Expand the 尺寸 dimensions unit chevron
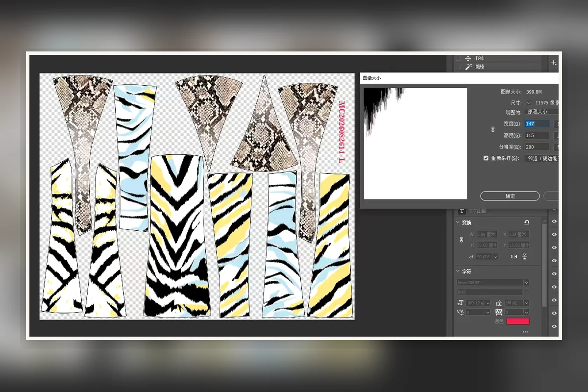The height and width of the screenshot is (392, 588). pos(529,103)
